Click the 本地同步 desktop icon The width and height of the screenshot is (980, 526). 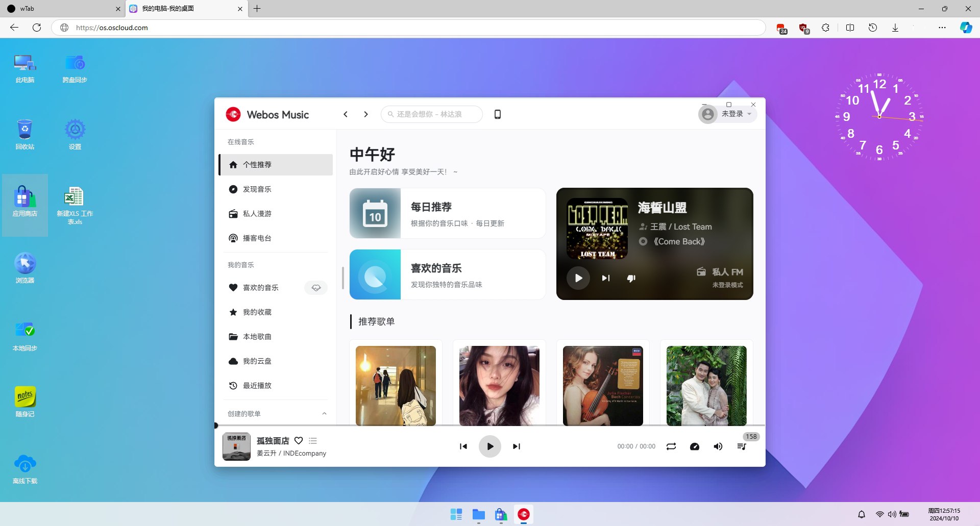click(x=25, y=337)
